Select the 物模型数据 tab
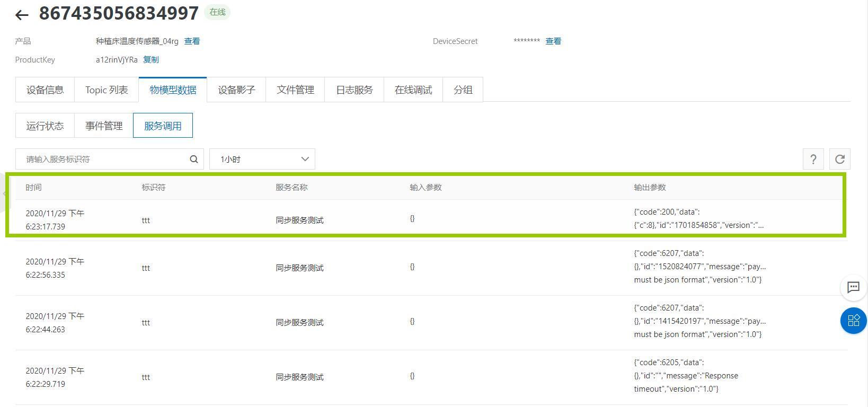This screenshot has height=407, width=868. [173, 90]
